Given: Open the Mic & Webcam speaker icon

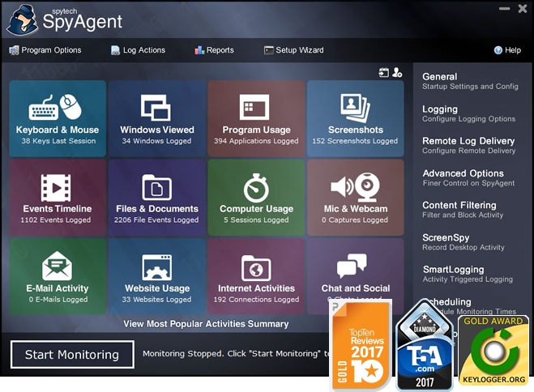Looking at the screenshot, I should (x=343, y=187).
